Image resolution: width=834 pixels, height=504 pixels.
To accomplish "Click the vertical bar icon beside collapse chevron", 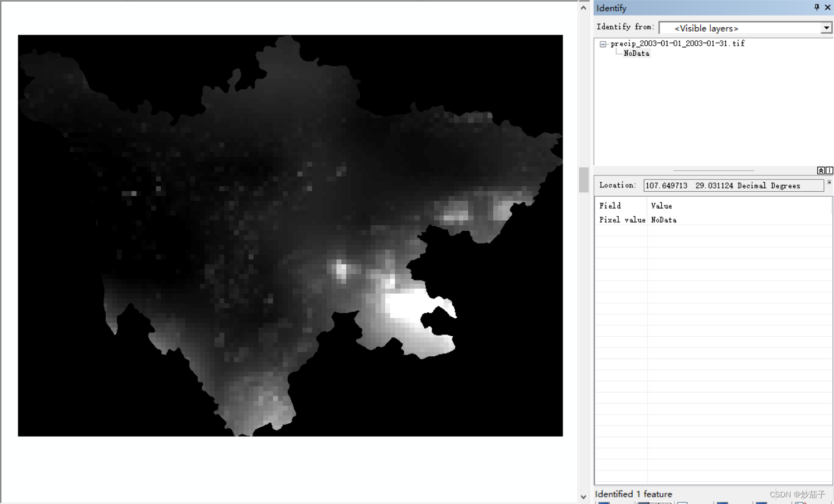I will click(x=830, y=170).
